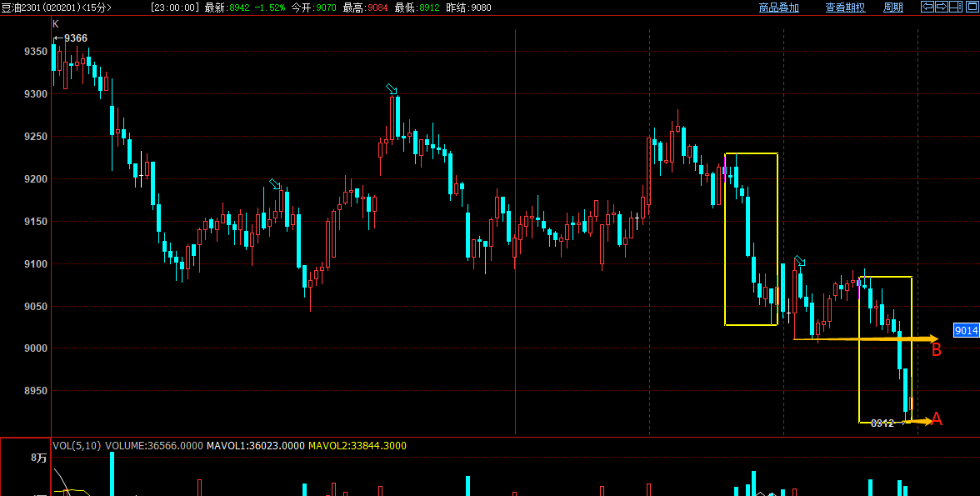Image resolution: width=980 pixels, height=496 pixels.
Task: Click the 最高:9084 high price
Action: click(x=366, y=8)
